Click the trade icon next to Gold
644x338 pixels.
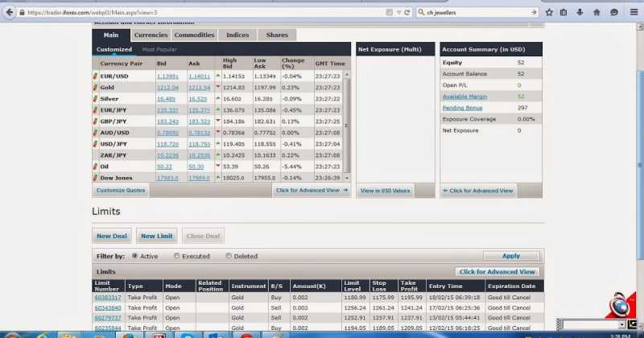pyautogui.click(x=95, y=86)
